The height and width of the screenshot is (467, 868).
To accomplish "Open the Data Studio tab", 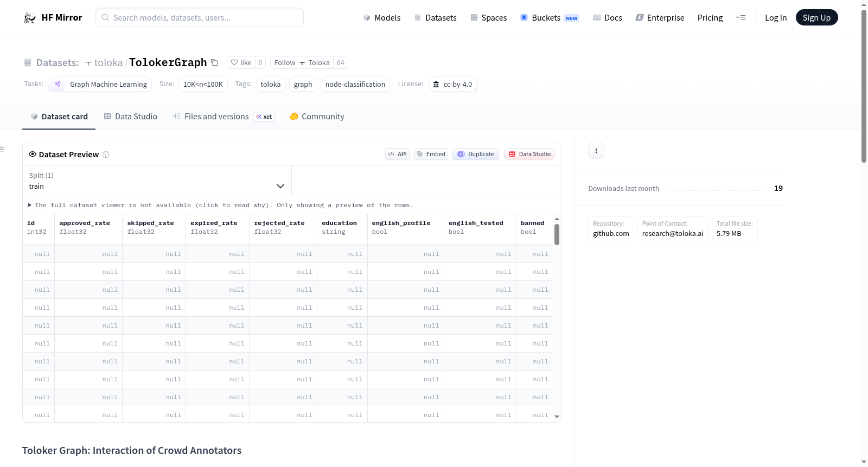I will (131, 117).
